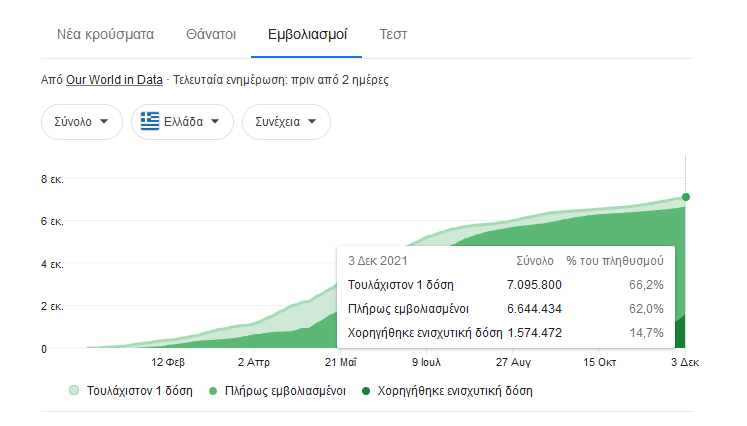This screenshot has width=747, height=426.
Task: Click the Πλήρως εμβολιασμένοι legend dot
Action: 215,390
